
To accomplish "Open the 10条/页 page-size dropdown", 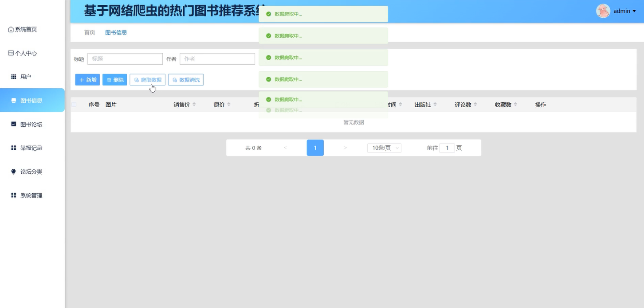I will click(384, 148).
